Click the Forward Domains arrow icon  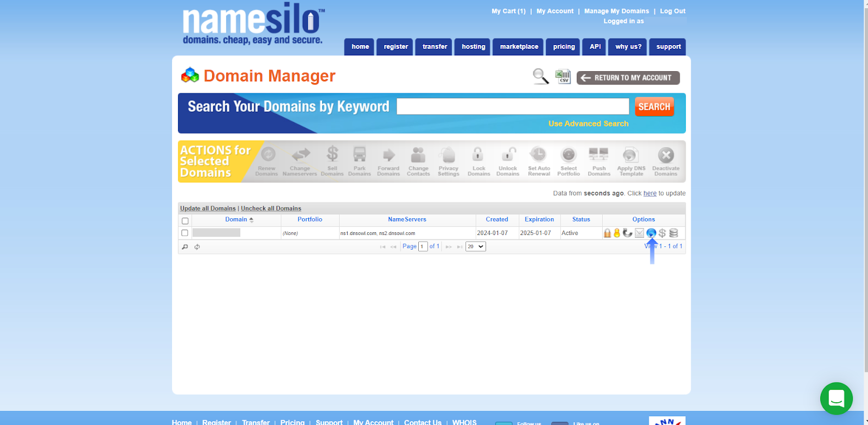point(388,155)
